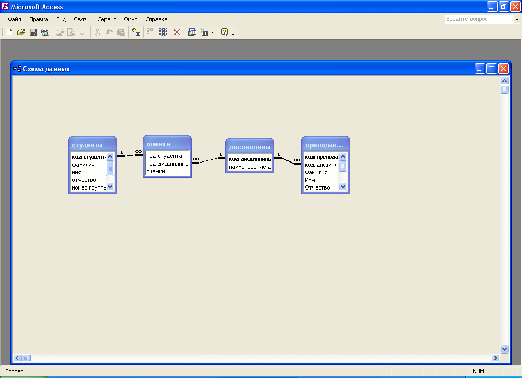Click the file search icon beside Save

[45, 32]
